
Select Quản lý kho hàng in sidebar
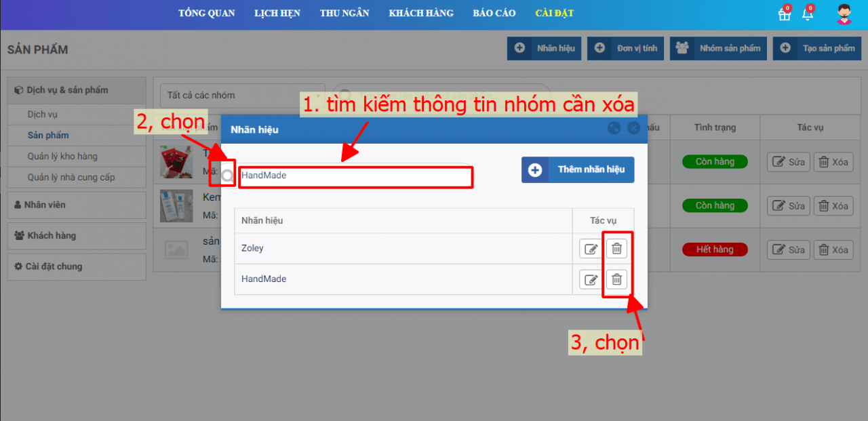[62, 157]
